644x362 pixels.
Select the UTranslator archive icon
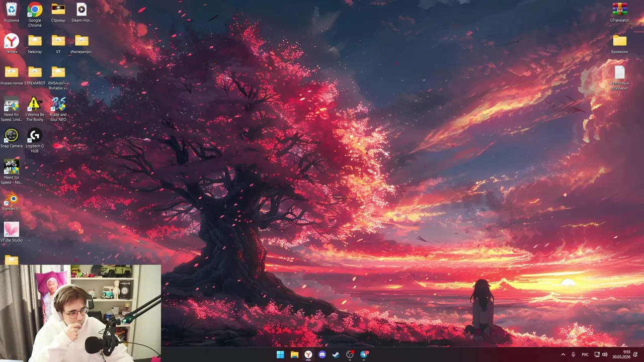tap(619, 13)
